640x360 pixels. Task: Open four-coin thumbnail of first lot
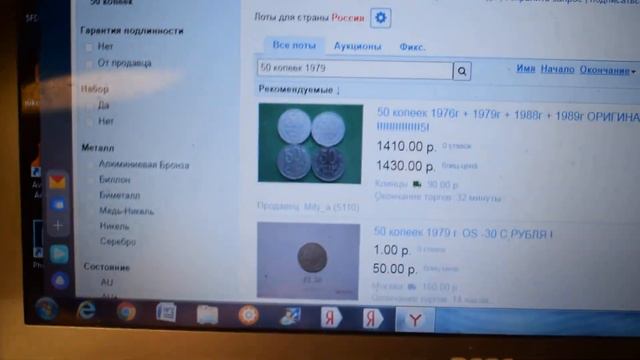[310, 143]
